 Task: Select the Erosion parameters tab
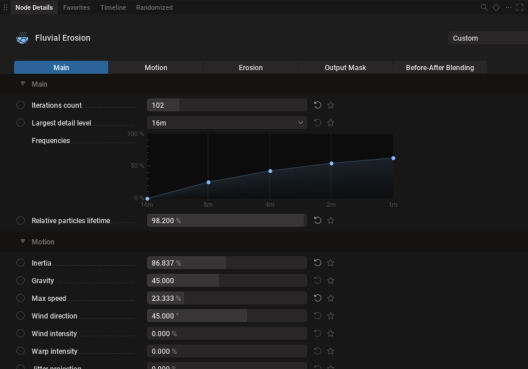coord(251,67)
